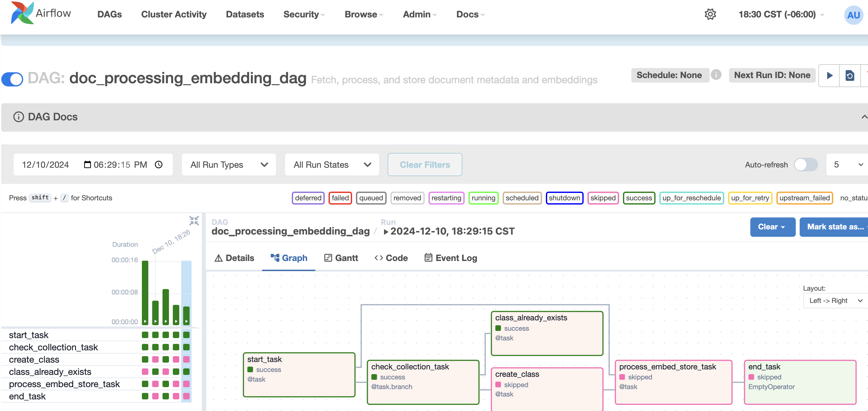Trigger DAG with the play button
This screenshot has width=868, height=411.
(x=829, y=75)
